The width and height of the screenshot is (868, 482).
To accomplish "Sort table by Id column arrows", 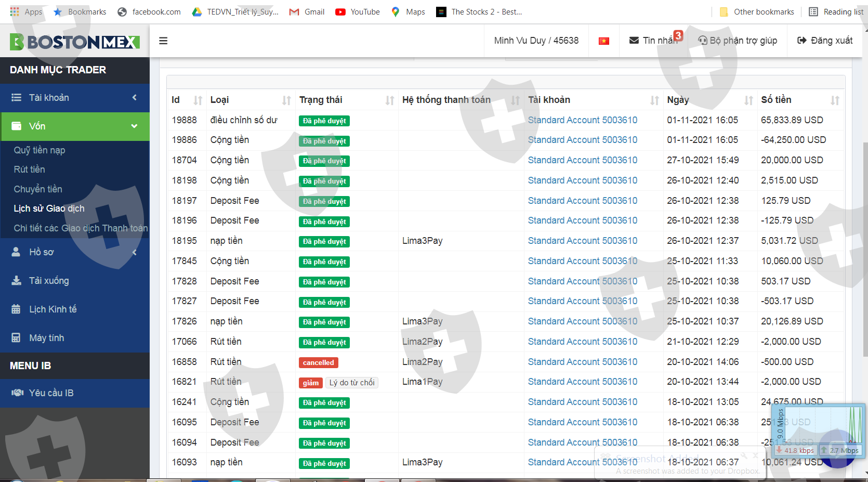I will pyautogui.click(x=198, y=100).
